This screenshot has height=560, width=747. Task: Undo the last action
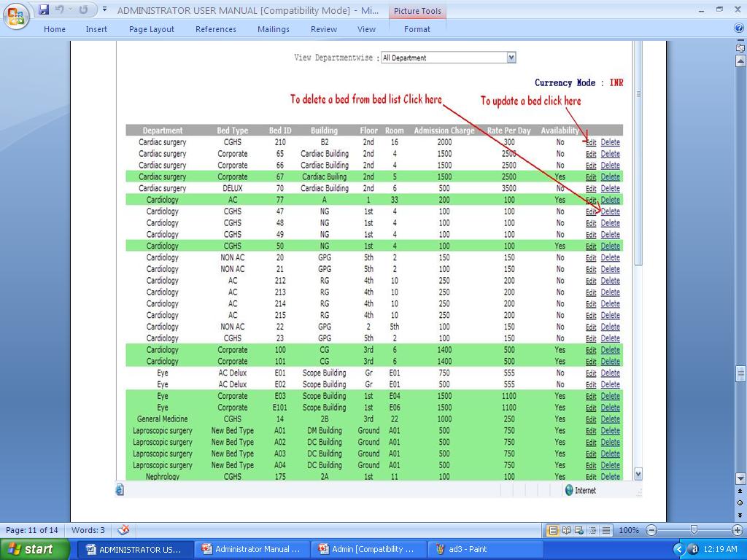(59, 9)
